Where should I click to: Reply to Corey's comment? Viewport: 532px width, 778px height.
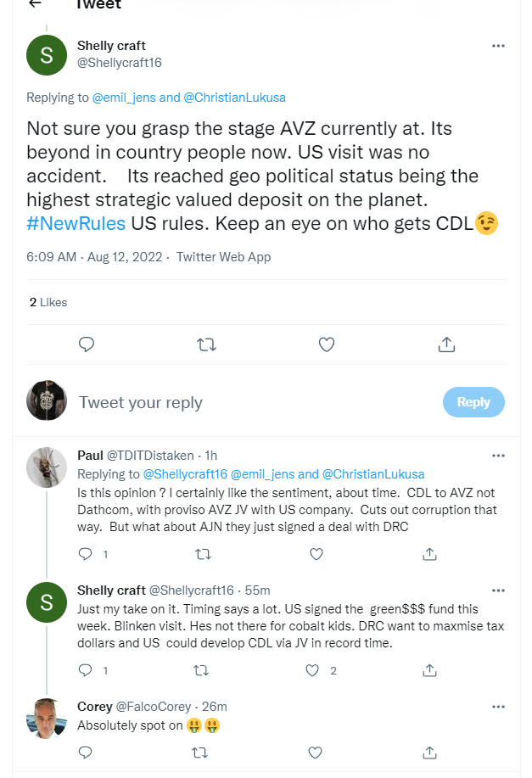85,753
